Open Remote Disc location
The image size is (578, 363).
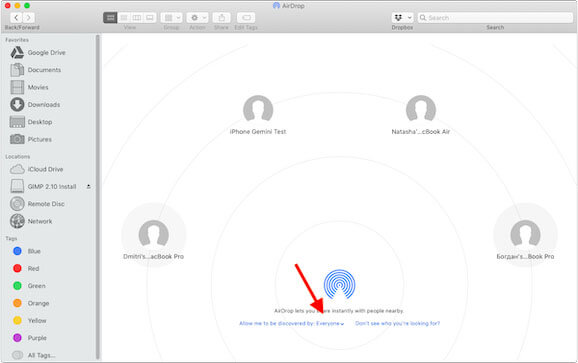pyautogui.click(x=46, y=204)
